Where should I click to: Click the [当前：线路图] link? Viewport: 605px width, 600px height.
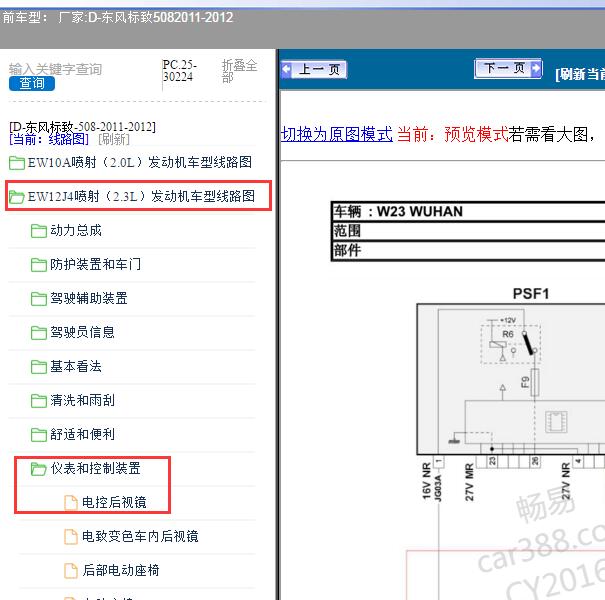[49, 139]
